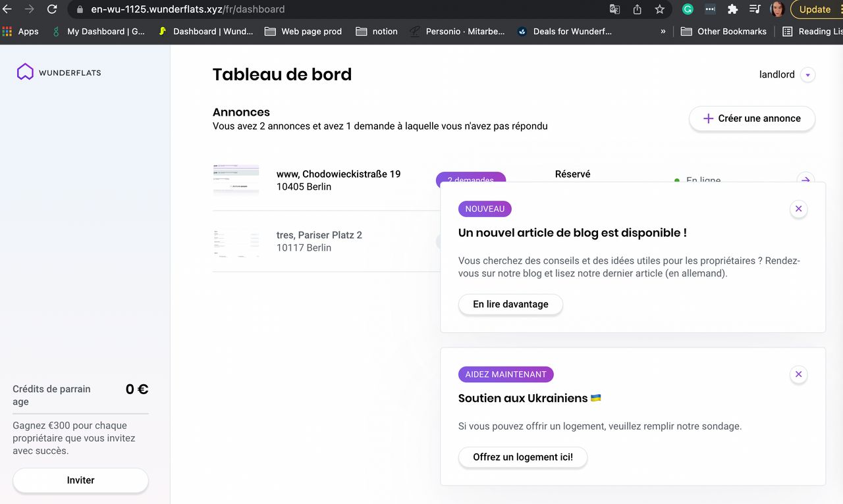843x504 pixels.
Task: Dismiss the Soutien aux Ukrainiens card
Action: pos(798,374)
